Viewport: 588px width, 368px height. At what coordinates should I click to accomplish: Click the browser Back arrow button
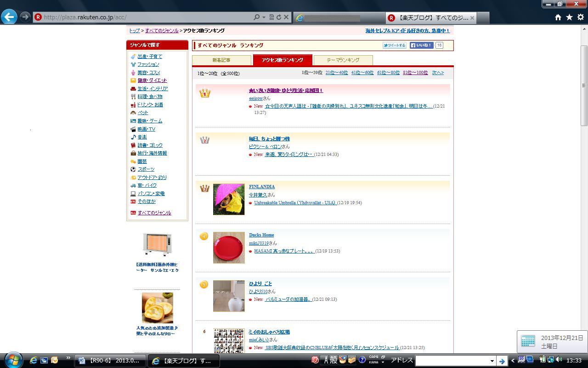click(x=9, y=17)
